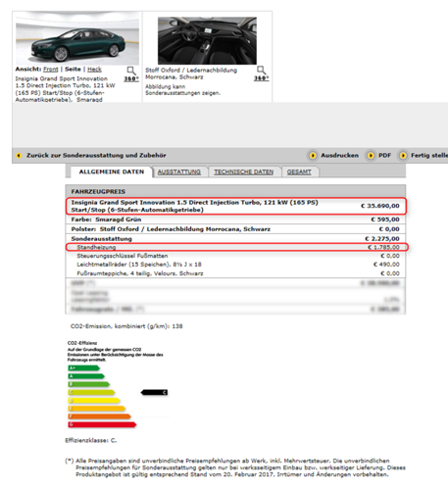The height and width of the screenshot is (490, 448).
Task: Go back to Sonderausstattung und Zubehör
Action: 96,156
